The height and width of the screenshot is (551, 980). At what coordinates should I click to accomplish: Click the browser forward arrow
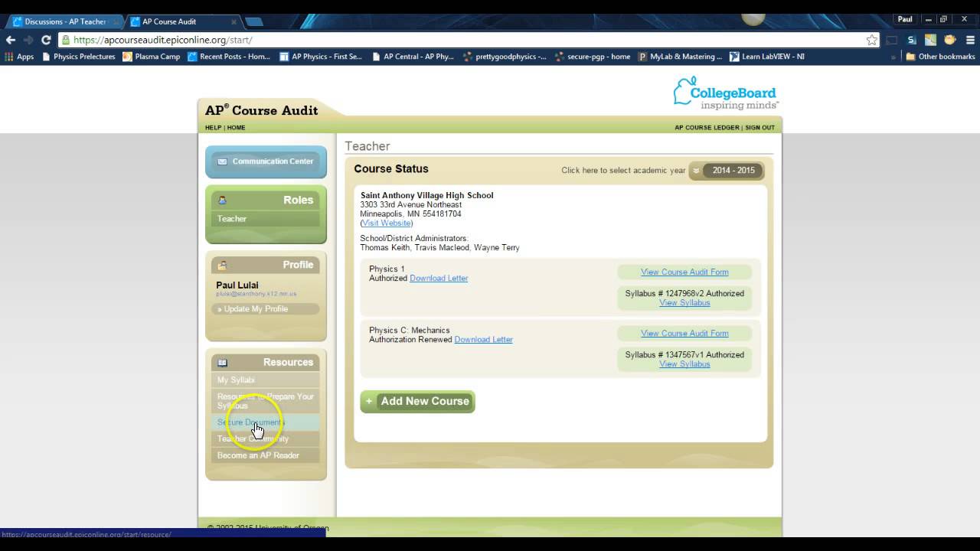(28, 40)
